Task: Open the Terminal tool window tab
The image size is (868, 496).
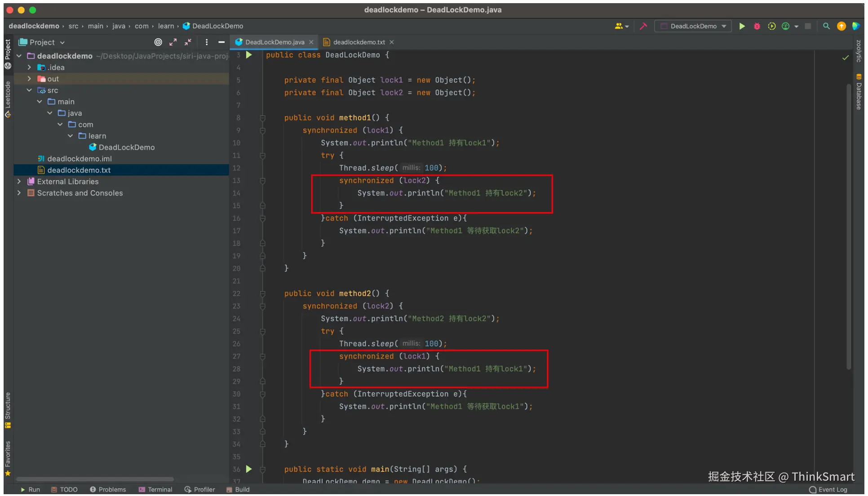Action: (x=155, y=489)
